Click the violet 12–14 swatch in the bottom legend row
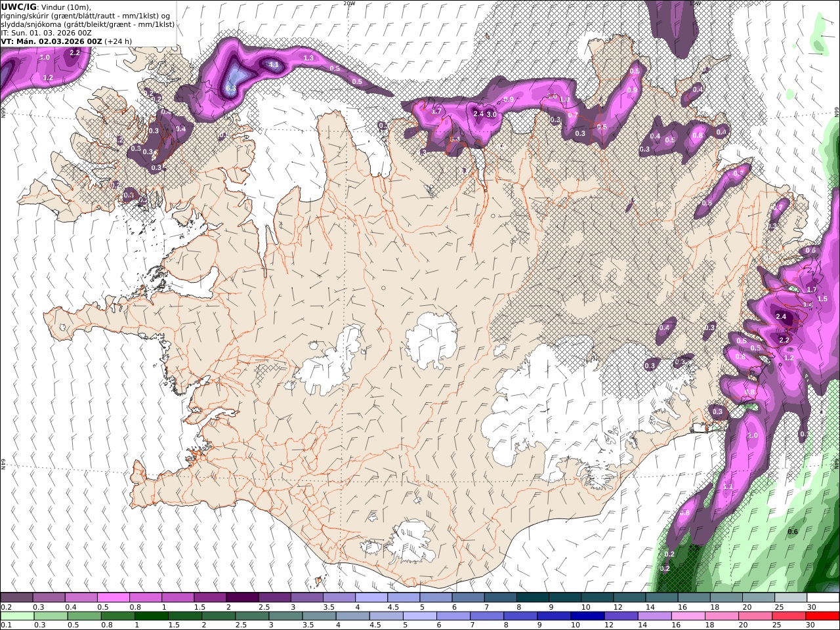 coord(620,616)
